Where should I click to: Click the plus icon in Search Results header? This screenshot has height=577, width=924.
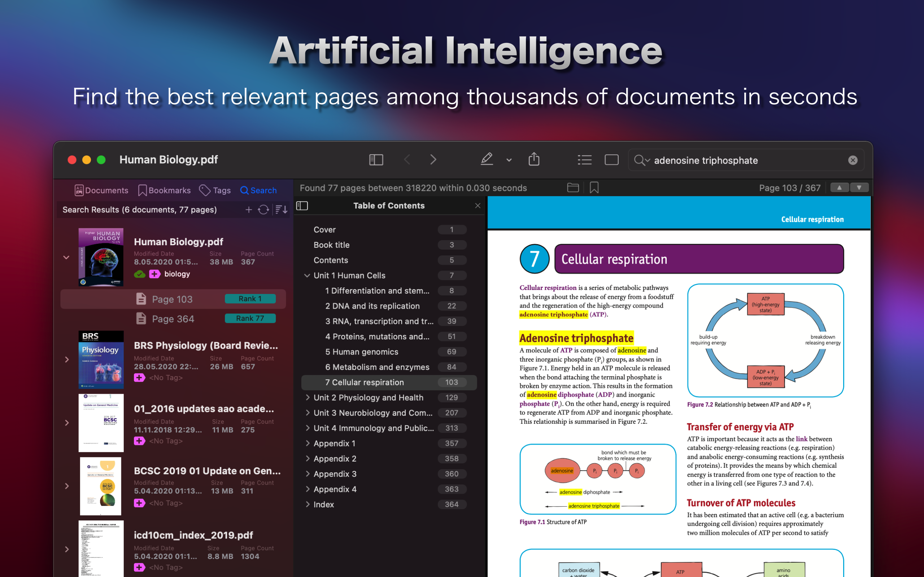click(x=249, y=210)
